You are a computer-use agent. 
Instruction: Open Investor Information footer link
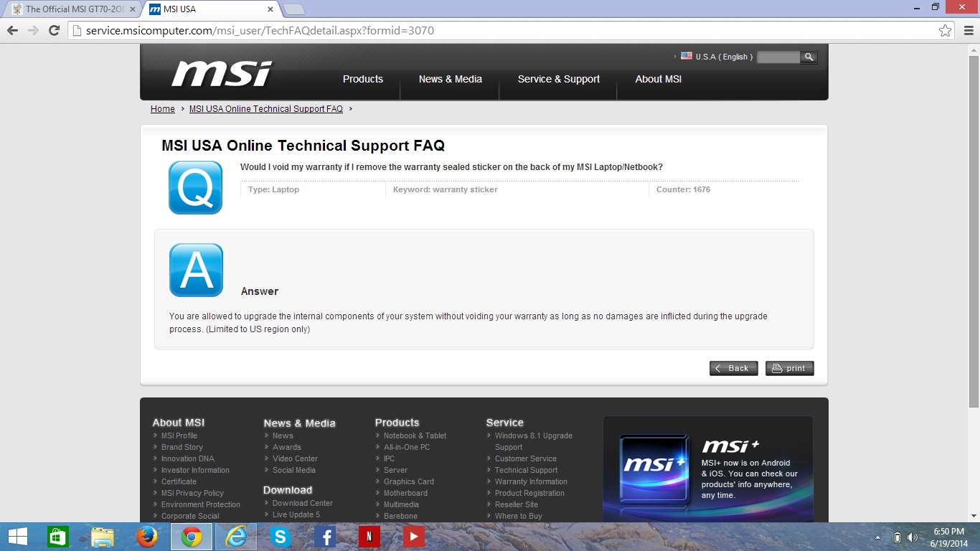click(195, 470)
